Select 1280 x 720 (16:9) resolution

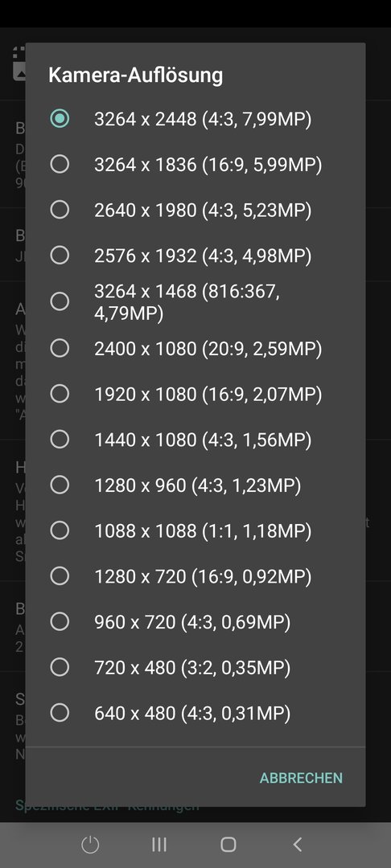tap(195, 576)
